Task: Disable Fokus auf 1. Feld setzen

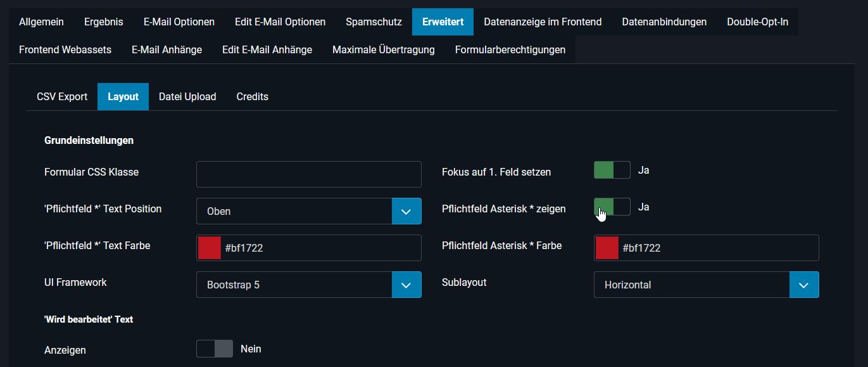Action: pos(612,169)
